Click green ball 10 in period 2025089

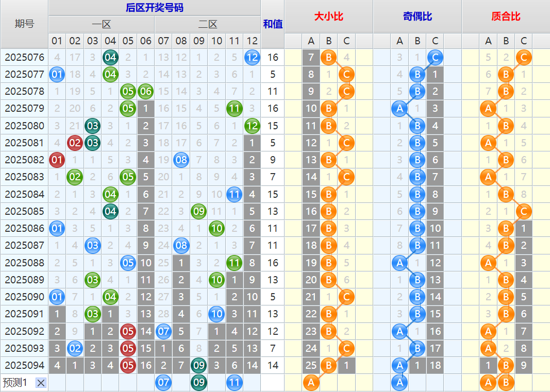click(216, 280)
